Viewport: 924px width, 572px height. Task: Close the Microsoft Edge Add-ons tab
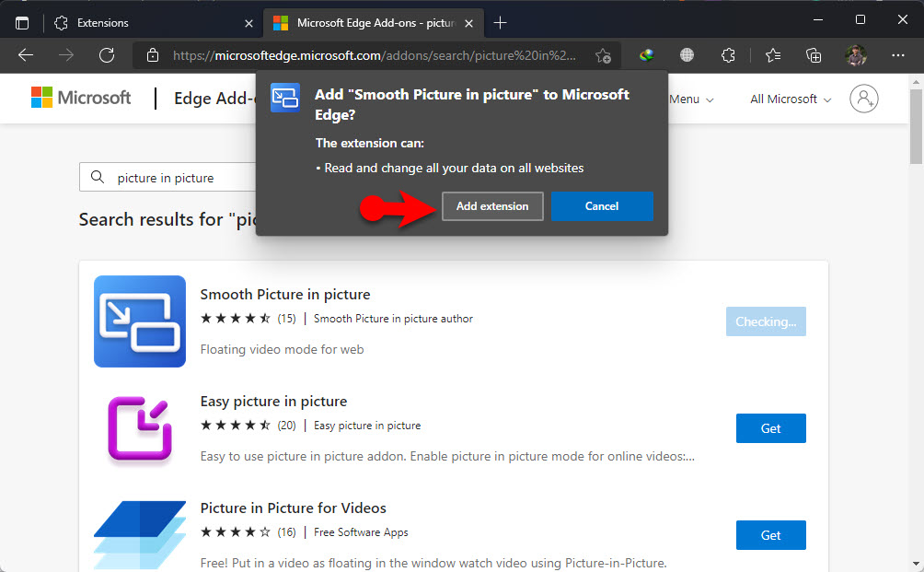click(x=469, y=24)
